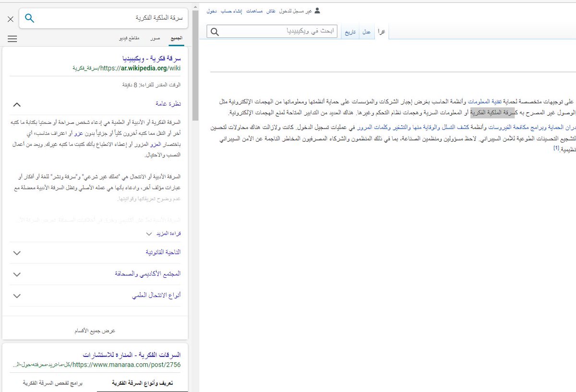Click the دخول login link
The width and height of the screenshot is (576, 392).
[x=211, y=10]
